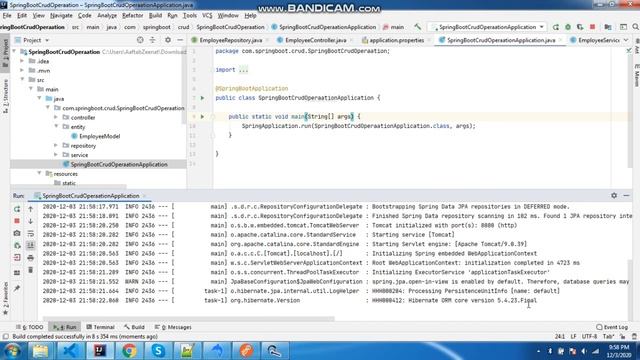Switch to application.properties tab
The height and width of the screenshot is (360, 640).
coord(396,40)
